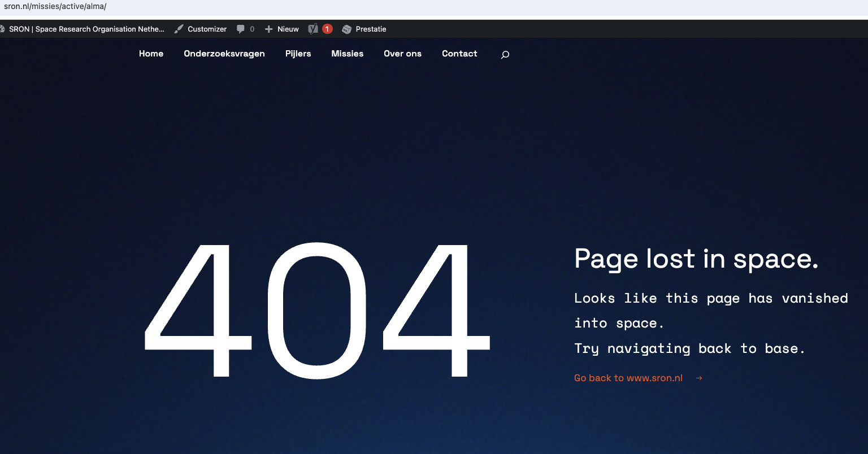Select Pijlers in the site navigation

tap(298, 54)
